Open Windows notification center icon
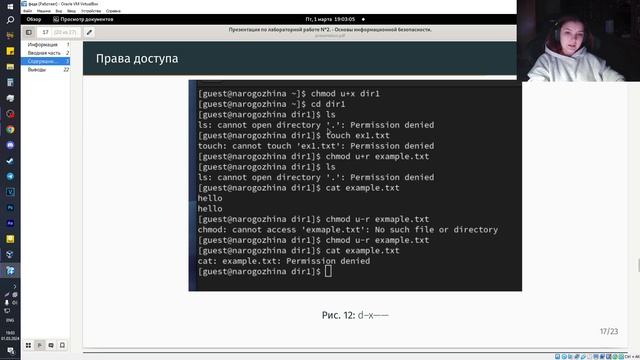Screen dimensions: 640x360 [x=10, y=351]
